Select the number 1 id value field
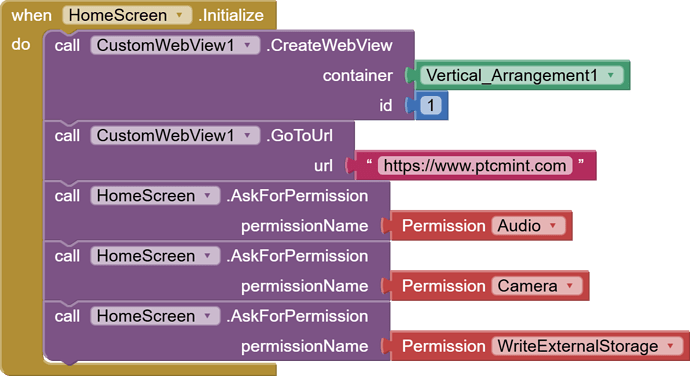This screenshot has width=690, height=376. point(431,106)
